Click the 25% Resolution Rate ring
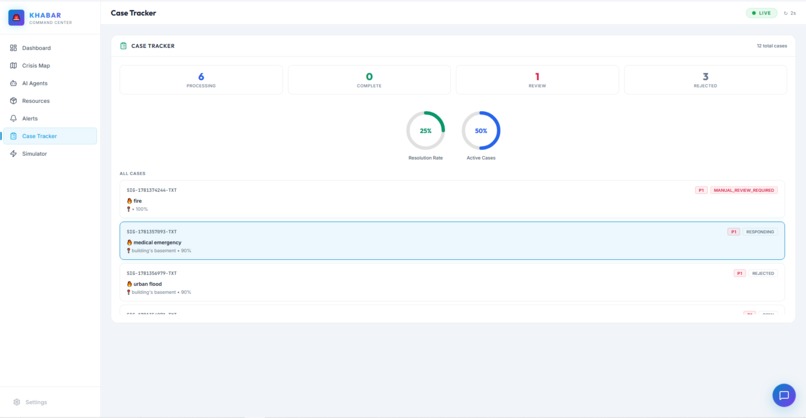Viewport: 806px width, 418px height. [426, 131]
